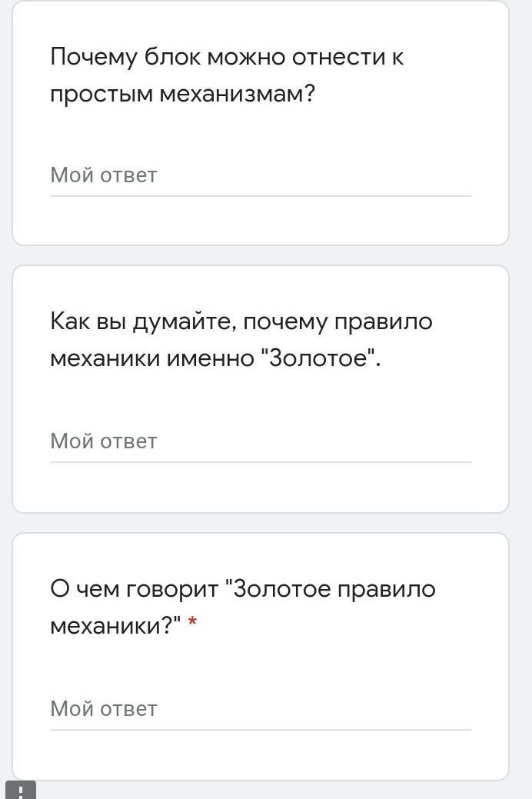532x799 pixels.
Task: Click the gray gap between first and second cards
Action: 261,255
